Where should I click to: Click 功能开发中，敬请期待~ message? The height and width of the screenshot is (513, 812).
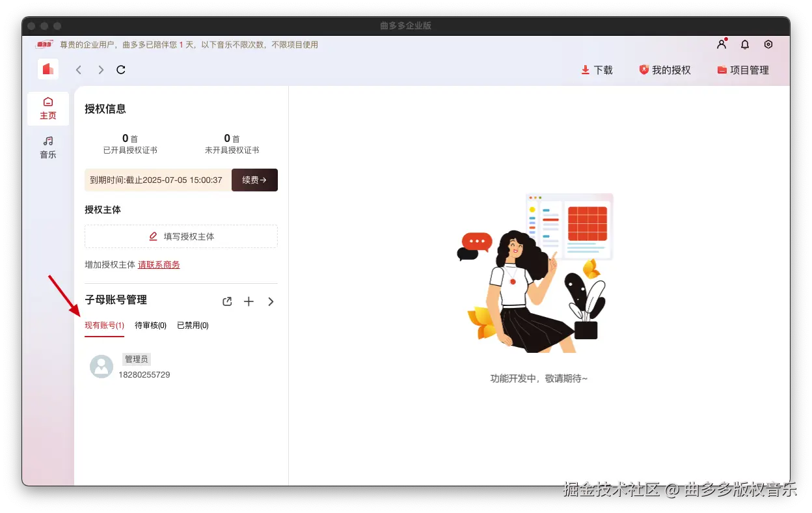click(x=539, y=378)
